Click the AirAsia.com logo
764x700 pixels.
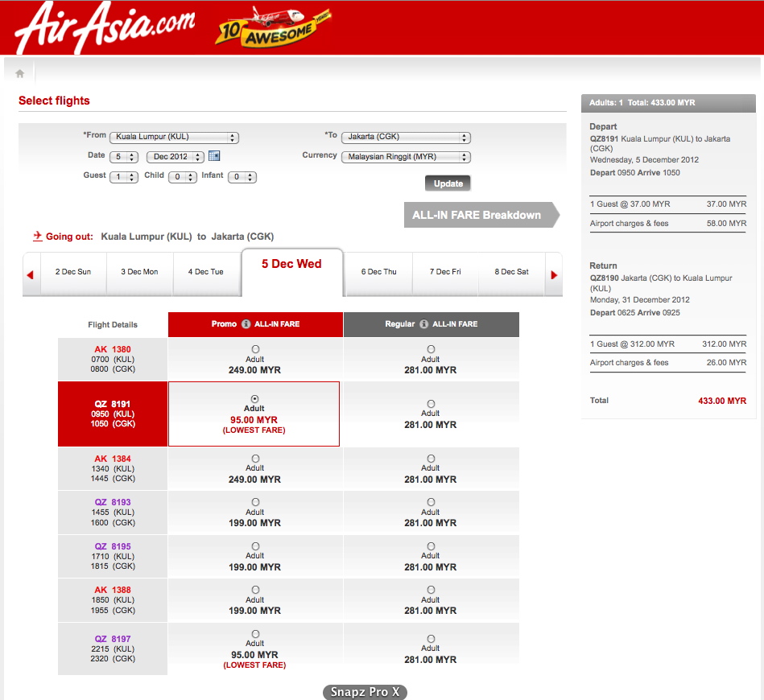(x=105, y=28)
